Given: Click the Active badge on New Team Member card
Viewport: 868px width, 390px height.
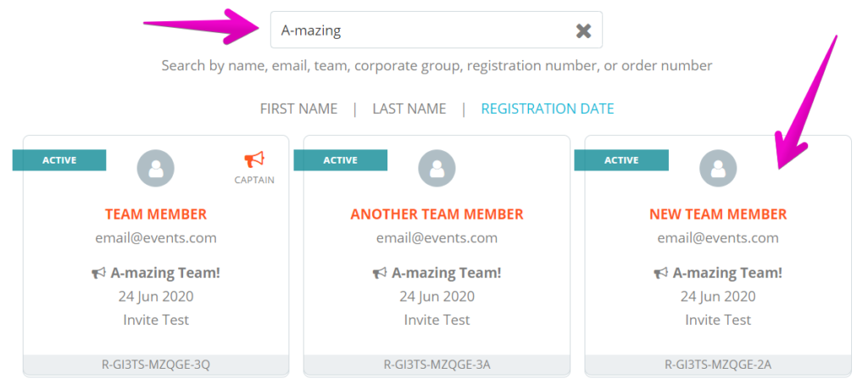Looking at the screenshot, I should 621,160.
